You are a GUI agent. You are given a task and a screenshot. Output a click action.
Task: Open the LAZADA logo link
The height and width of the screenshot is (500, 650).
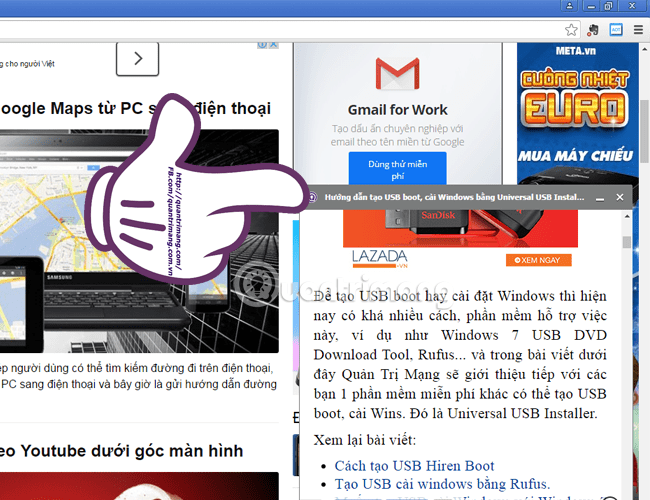click(x=380, y=258)
